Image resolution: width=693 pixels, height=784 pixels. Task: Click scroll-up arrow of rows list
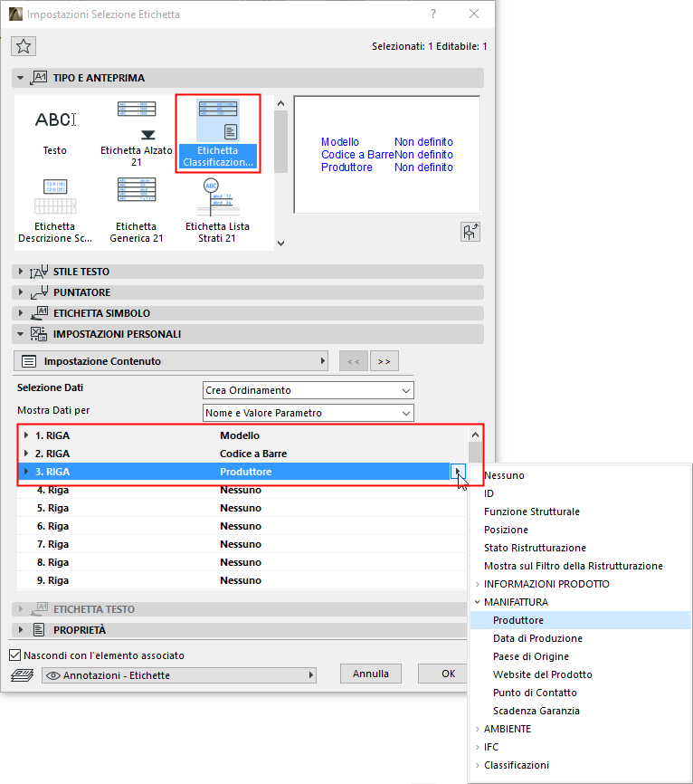[x=475, y=435]
